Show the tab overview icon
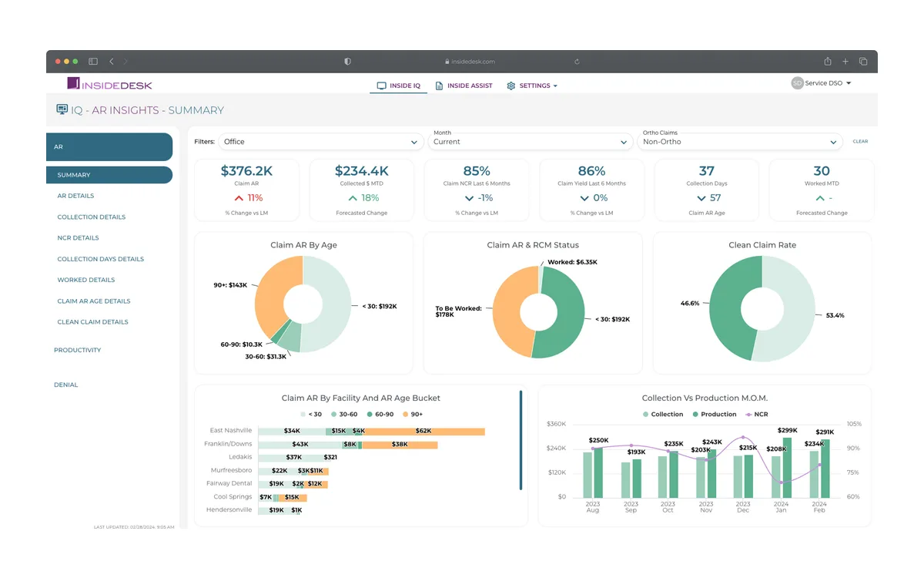This screenshot has height=578, width=924. point(863,62)
